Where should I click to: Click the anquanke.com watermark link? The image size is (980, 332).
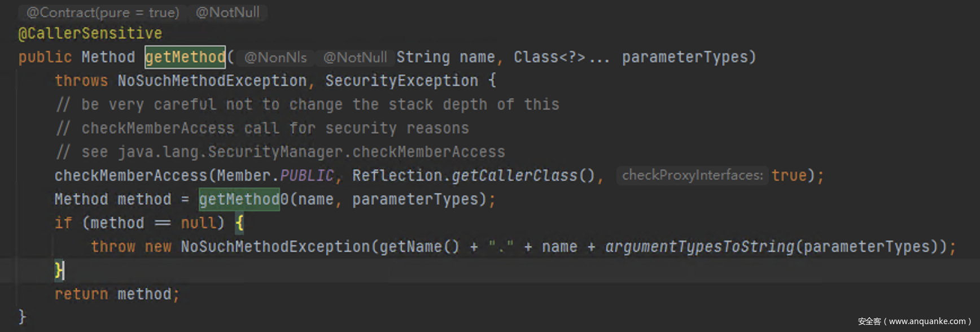click(x=915, y=321)
